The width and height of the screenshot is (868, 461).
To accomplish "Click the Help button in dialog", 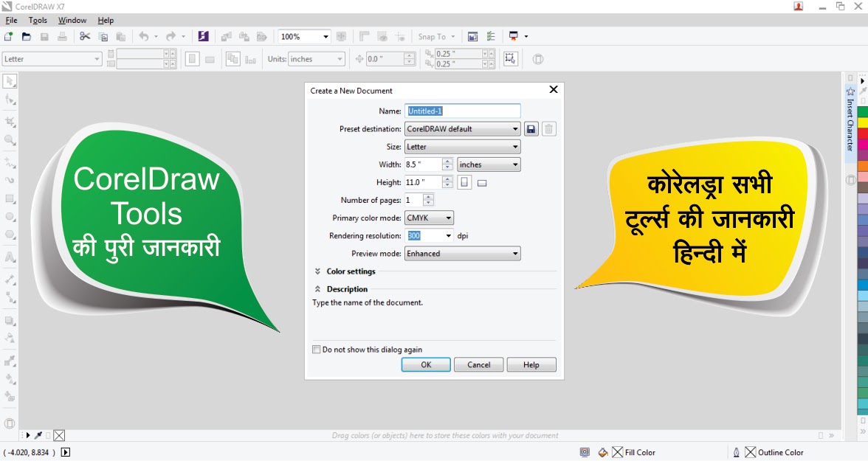I will (531, 364).
